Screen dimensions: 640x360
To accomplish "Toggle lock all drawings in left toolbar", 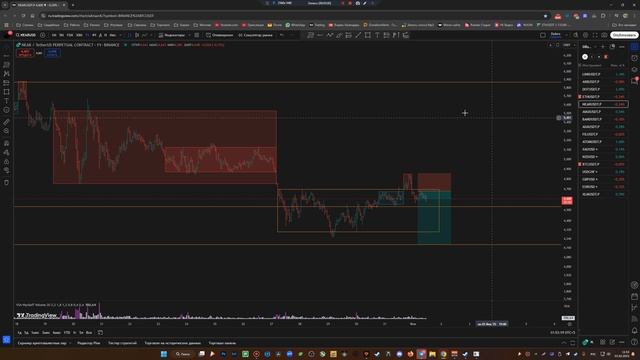I will (7, 162).
